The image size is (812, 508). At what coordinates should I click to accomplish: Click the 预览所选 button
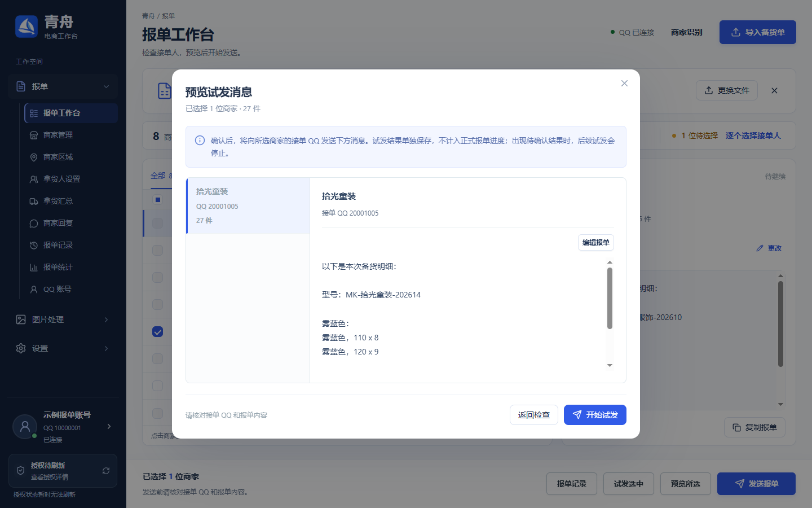coord(686,484)
